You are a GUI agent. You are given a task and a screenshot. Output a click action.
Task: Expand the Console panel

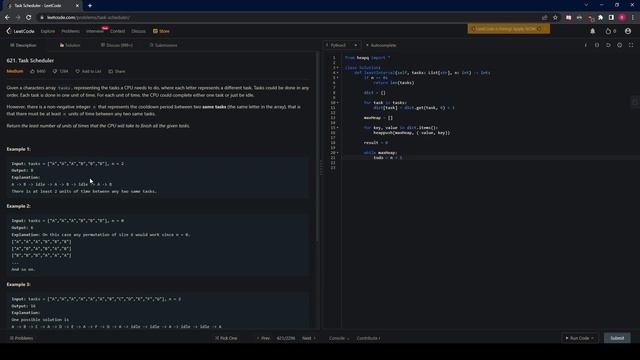pos(339,338)
